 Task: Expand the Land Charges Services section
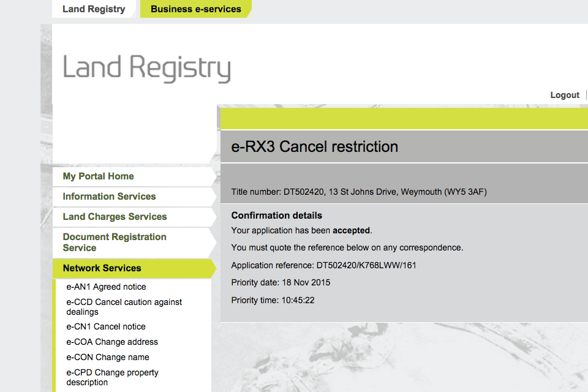115,217
